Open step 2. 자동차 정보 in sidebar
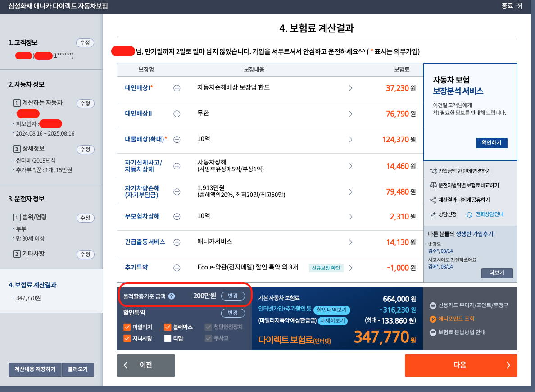Viewport: 535px width, 392px height. 26,84
